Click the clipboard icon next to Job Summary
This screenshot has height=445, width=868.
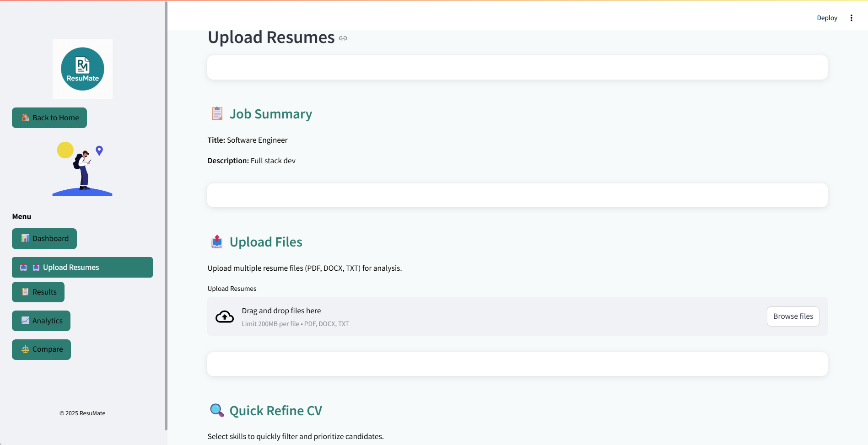coord(217,113)
